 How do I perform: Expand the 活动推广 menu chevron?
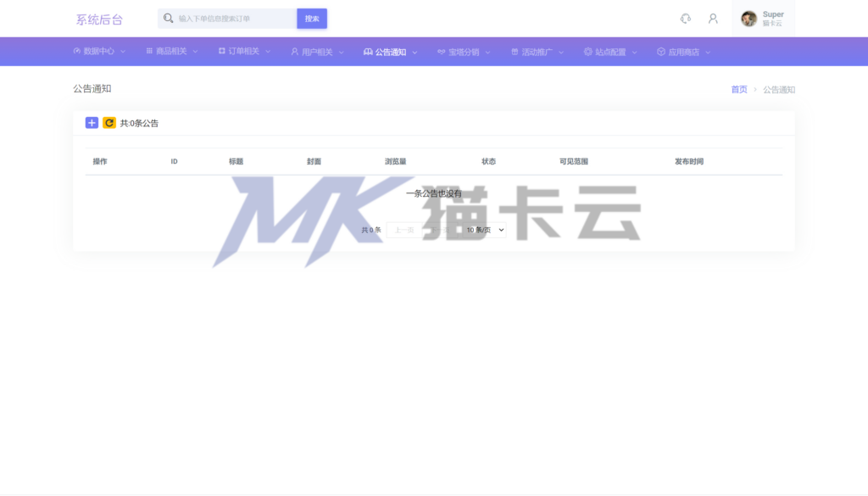coord(561,52)
